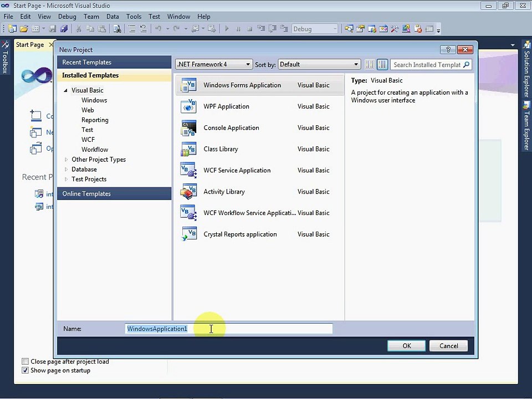Viewport: 532px width, 399px height.
Task: Click the Cut scissors toolbar icon
Action: point(79,29)
